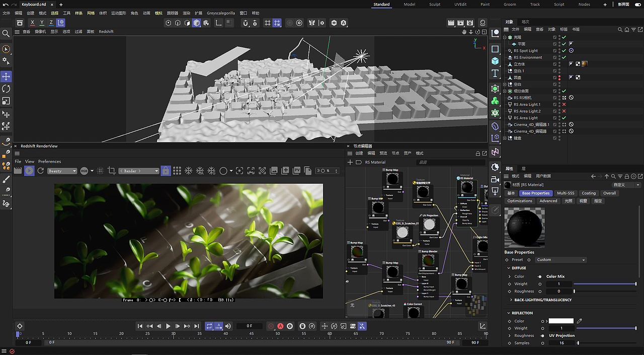Click the eyedropper beside reflection color
Screen dimensions: 644x355
click(x=579, y=321)
